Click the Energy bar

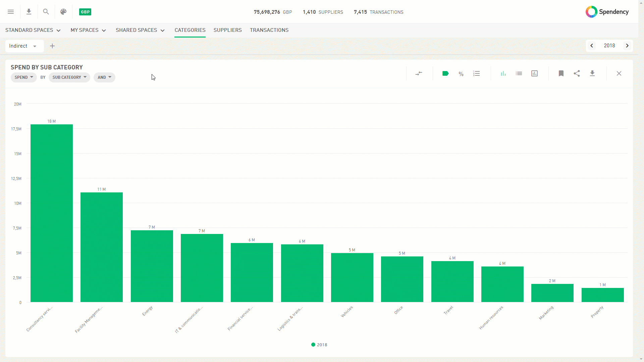(x=152, y=266)
